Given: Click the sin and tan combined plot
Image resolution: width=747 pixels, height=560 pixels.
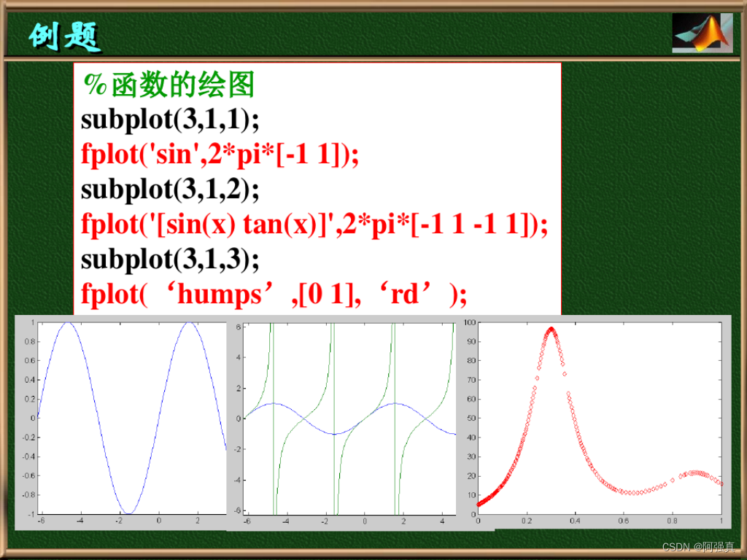Looking at the screenshot, I should [349, 419].
